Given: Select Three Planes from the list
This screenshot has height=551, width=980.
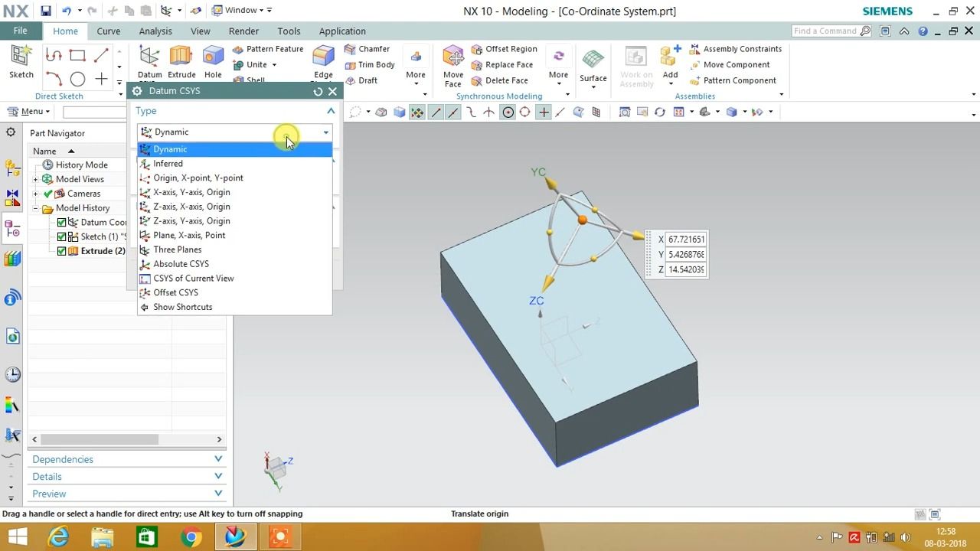Looking at the screenshot, I should pyautogui.click(x=178, y=249).
